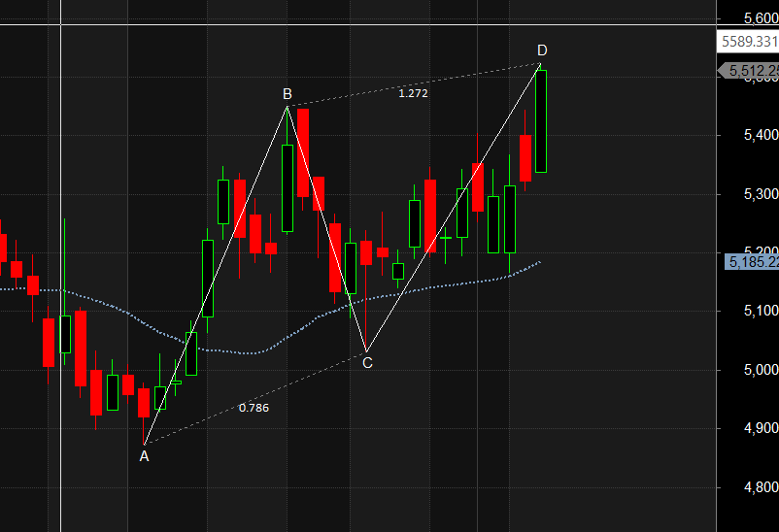The width and height of the screenshot is (779, 532).
Task: Click the 5,000 price axis label
Action: (761, 370)
